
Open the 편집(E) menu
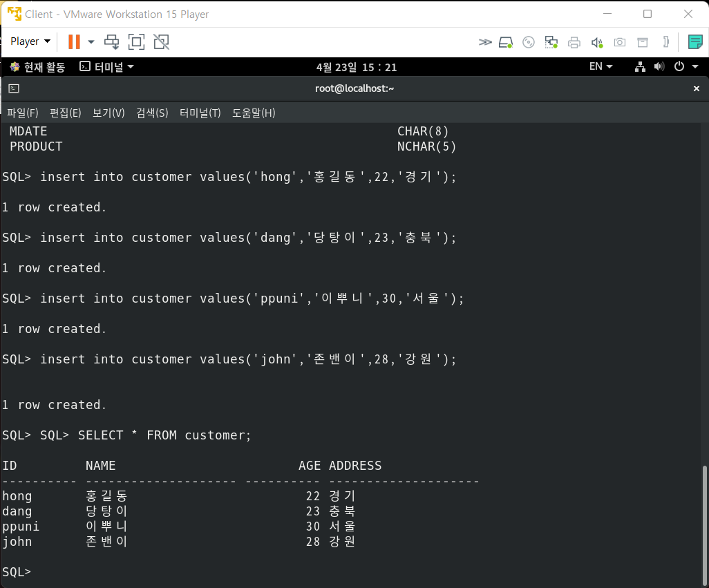click(x=66, y=113)
